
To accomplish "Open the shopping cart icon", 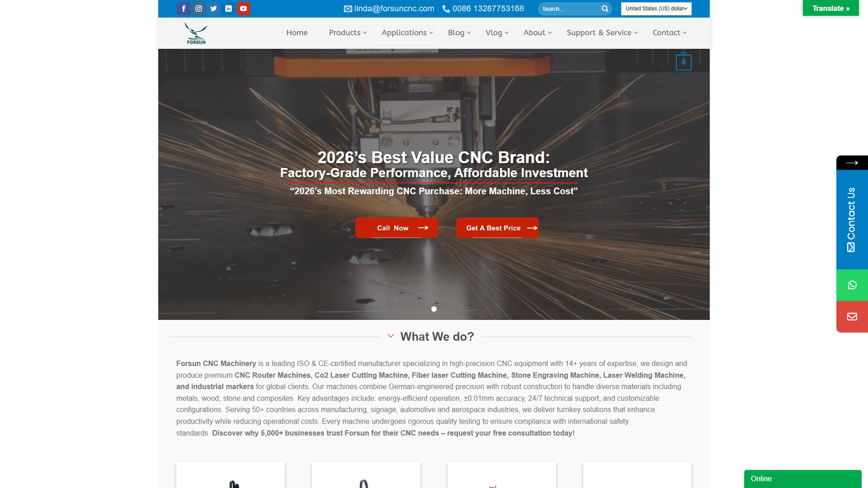I will pyautogui.click(x=684, y=62).
